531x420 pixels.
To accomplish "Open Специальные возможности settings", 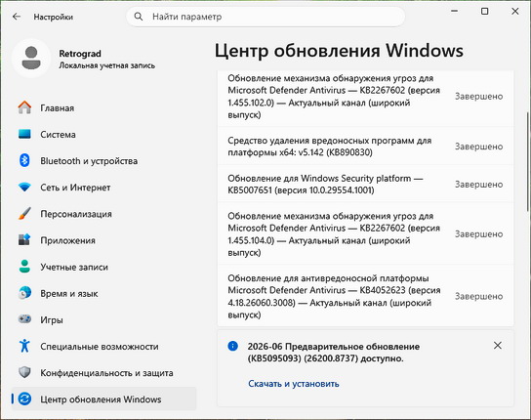I will [104, 346].
